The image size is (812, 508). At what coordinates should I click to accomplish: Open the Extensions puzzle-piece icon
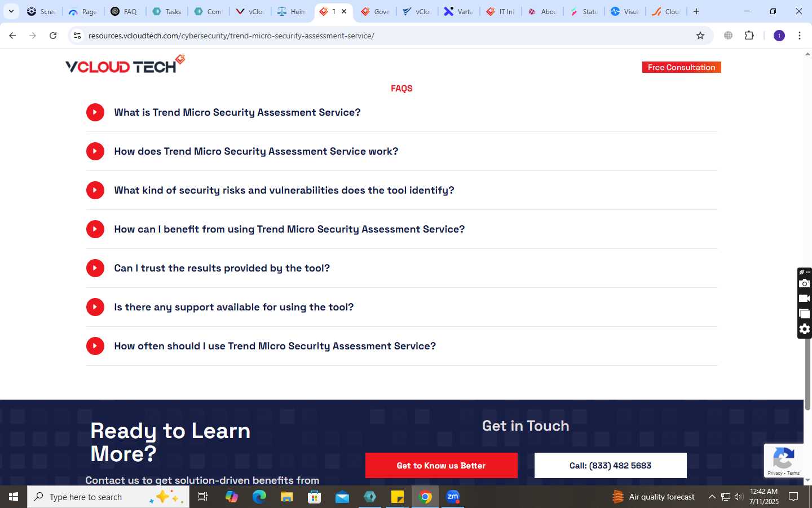(749, 36)
